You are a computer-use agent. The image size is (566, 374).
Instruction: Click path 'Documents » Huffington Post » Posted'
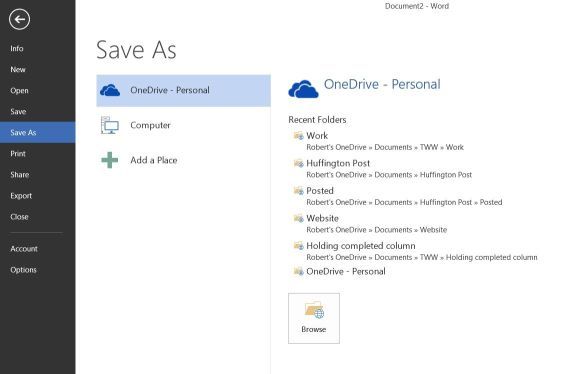click(x=438, y=202)
